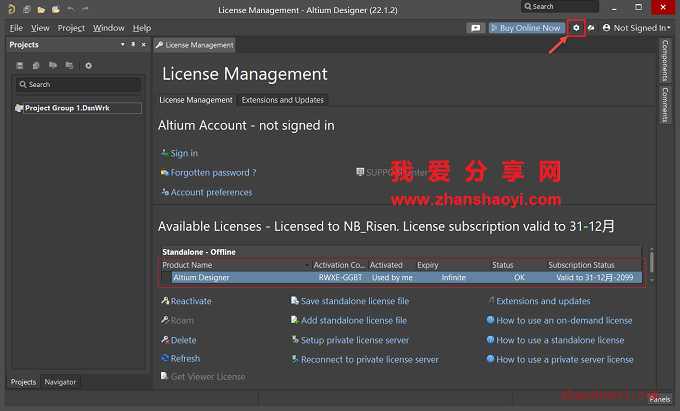The width and height of the screenshot is (680, 411).
Task: Click the feedback speech bubble icon
Action: (x=476, y=28)
